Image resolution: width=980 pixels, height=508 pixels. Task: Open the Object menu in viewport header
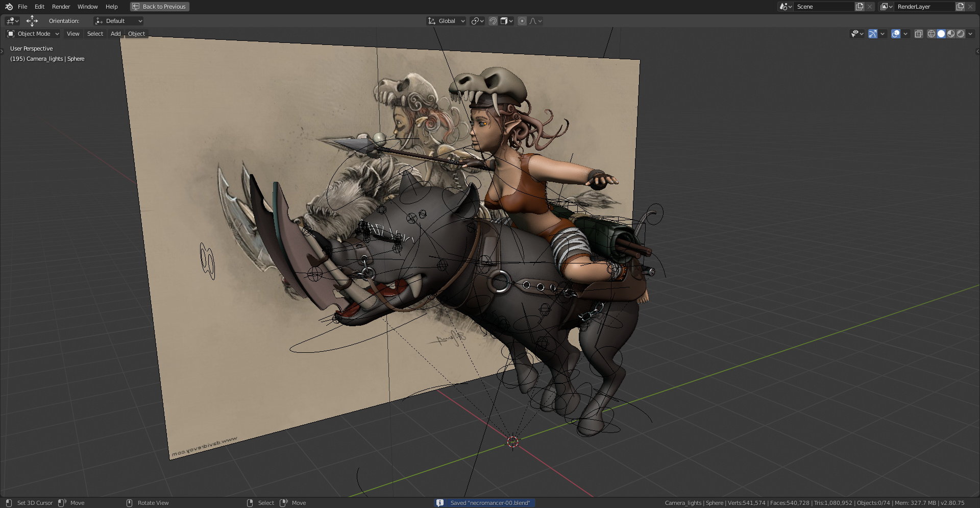coord(136,34)
